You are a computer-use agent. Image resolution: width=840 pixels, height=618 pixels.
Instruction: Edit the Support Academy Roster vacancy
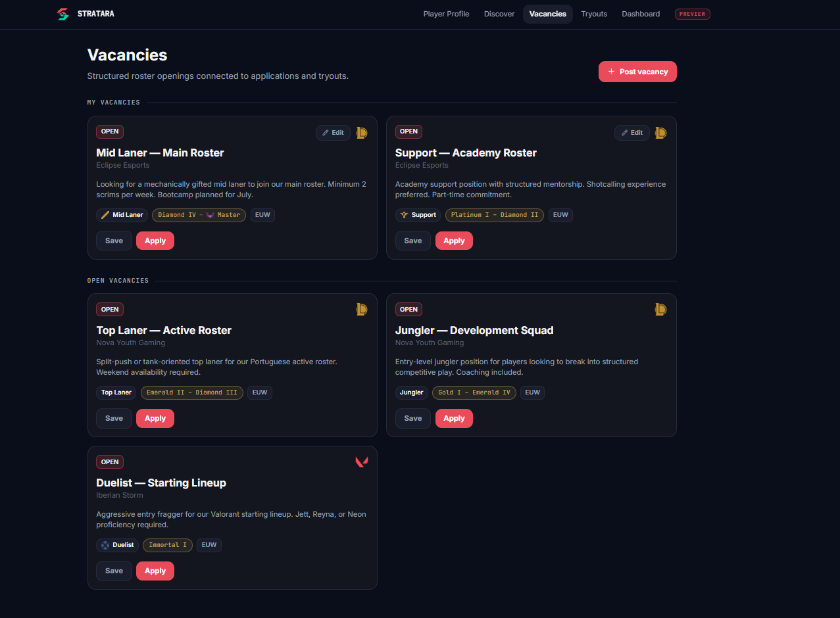pos(631,133)
